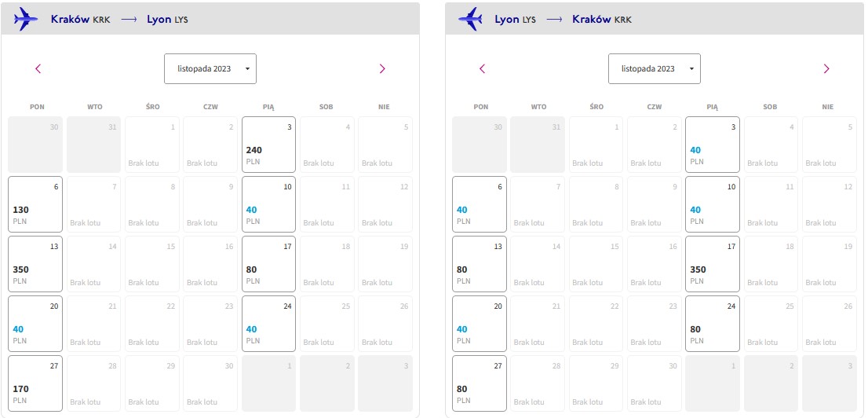The image size is (868, 418).
Task: Open the month dropdown in Lyon–Kraków calendar
Action: pos(655,68)
